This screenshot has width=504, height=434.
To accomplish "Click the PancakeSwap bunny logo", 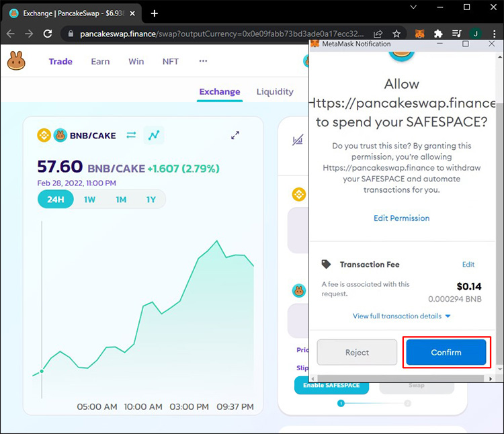I will pos(16,60).
